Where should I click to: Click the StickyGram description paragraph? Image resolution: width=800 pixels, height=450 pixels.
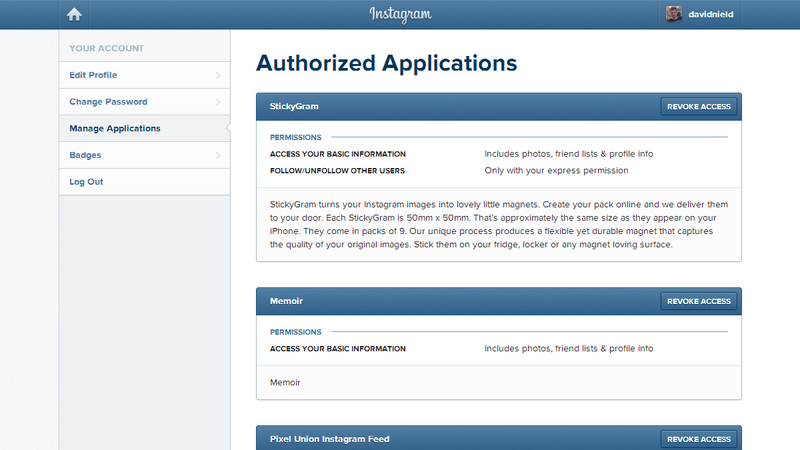coord(499,224)
